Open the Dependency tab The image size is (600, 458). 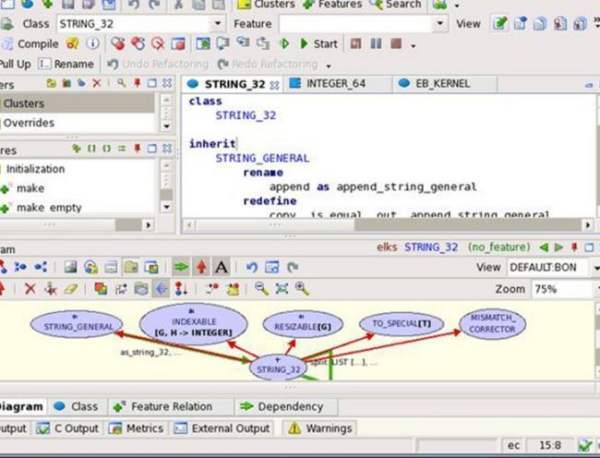coord(286,407)
